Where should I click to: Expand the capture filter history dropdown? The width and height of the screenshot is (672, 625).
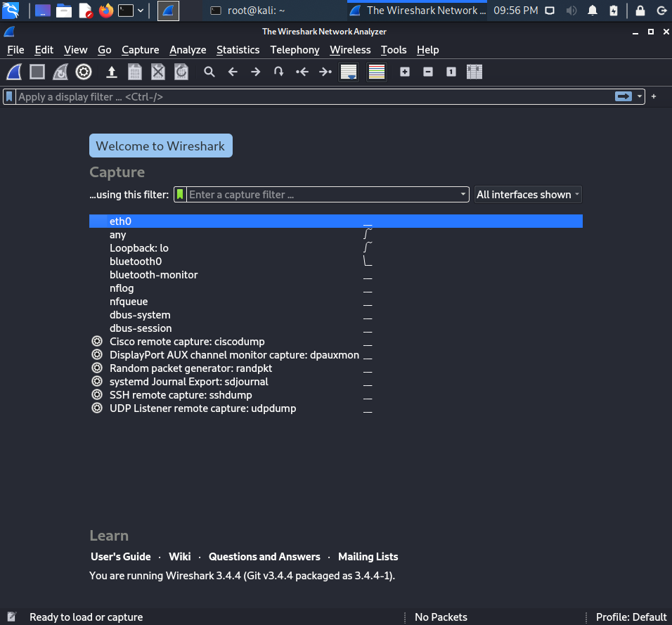click(463, 195)
